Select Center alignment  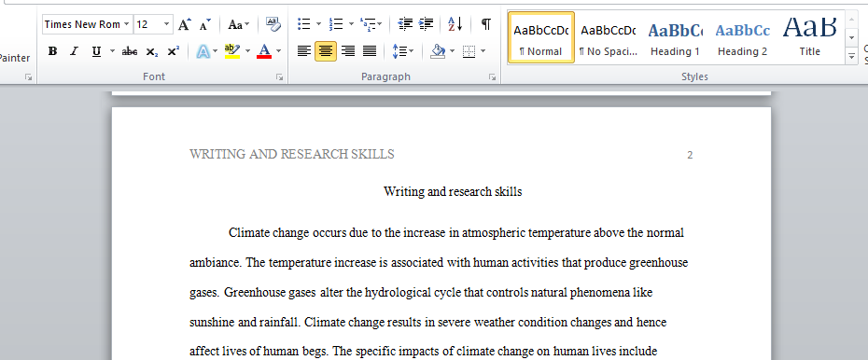tap(326, 51)
